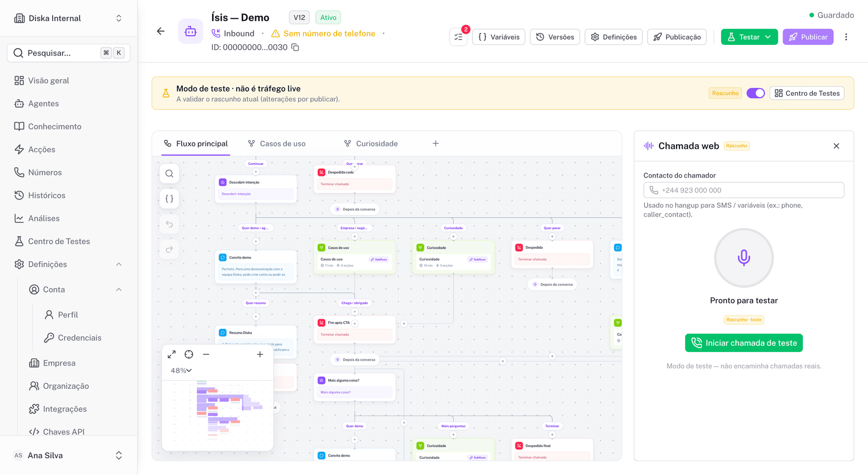Copy the agent ID with copy icon
Viewport: 868px width, 475px height.
click(x=295, y=47)
